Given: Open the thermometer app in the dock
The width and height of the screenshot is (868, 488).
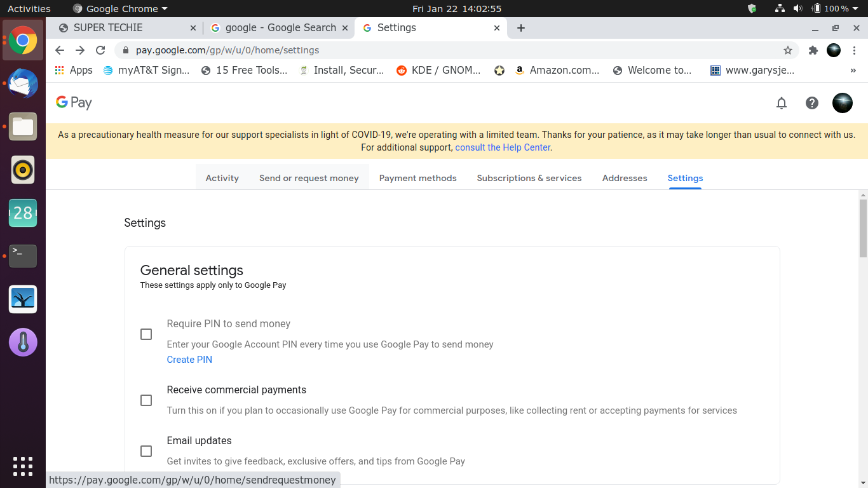Looking at the screenshot, I should 23,342.
